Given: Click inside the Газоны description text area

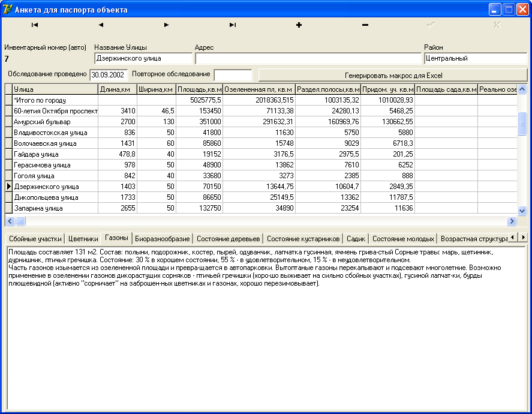Looking at the screenshot, I should (266, 328).
